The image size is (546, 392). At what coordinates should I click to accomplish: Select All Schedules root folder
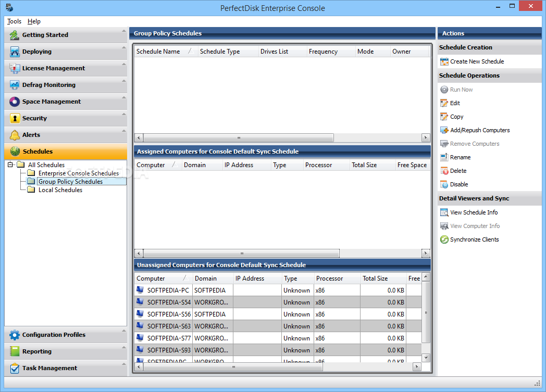46,165
